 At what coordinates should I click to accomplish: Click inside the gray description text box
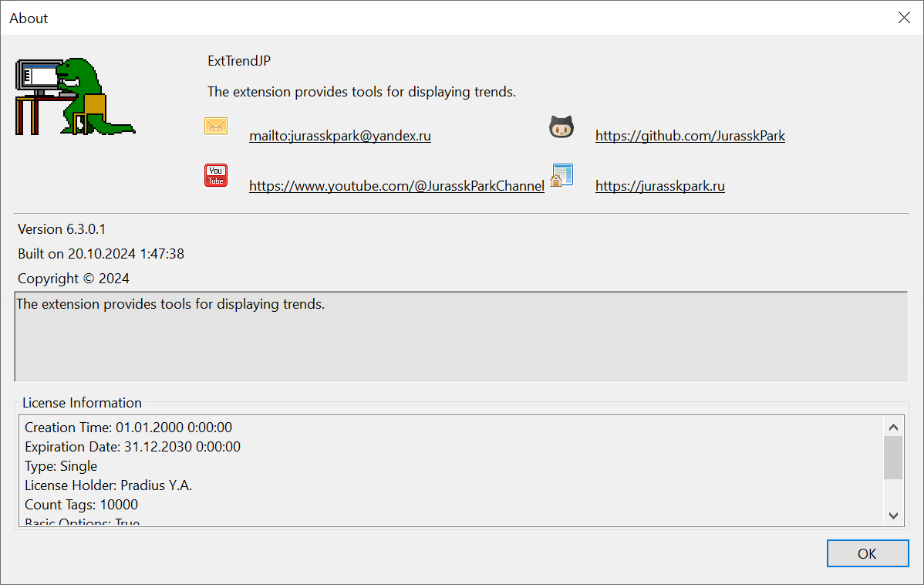pyautogui.click(x=460, y=336)
